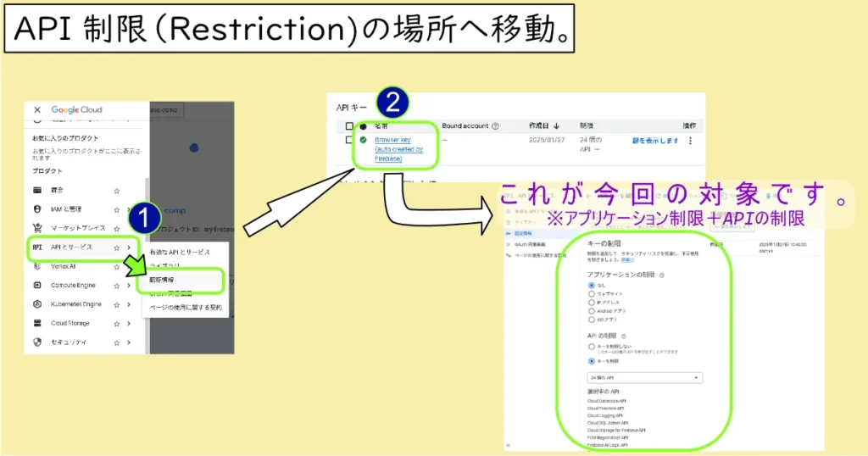Viewport: 868px width, 456px height.
Task: Select the Android アプリ restriction radio
Action: pyautogui.click(x=591, y=311)
